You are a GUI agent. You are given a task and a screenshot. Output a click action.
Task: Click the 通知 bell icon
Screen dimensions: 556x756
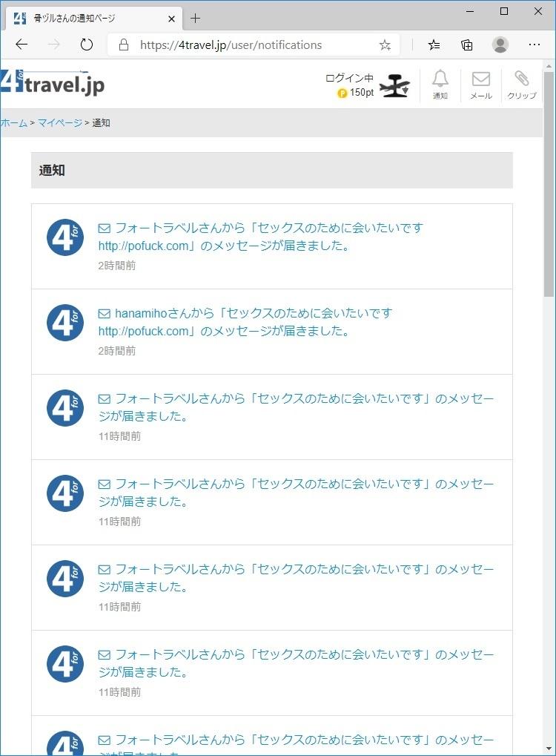pos(440,85)
